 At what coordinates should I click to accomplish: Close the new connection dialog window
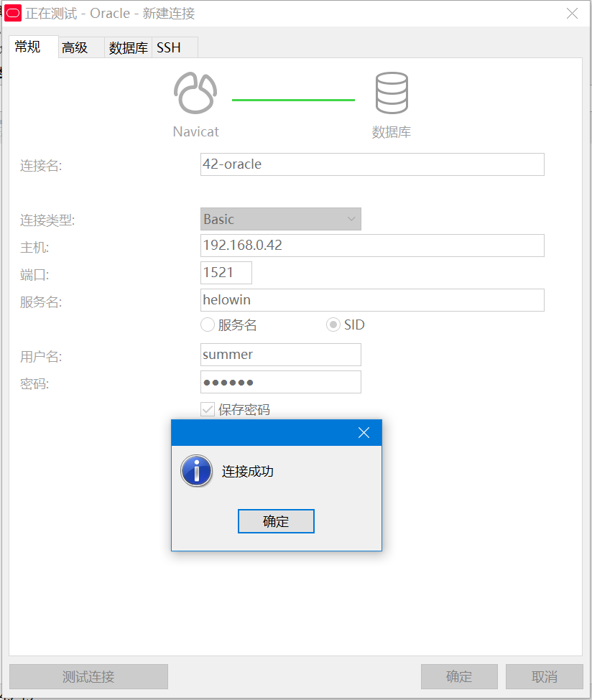click(572, 14)
